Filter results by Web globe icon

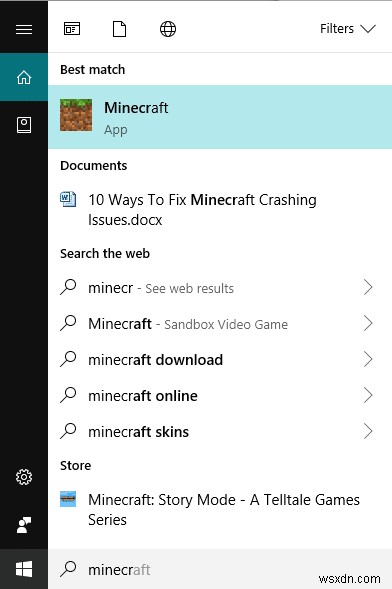coord(168,29)
